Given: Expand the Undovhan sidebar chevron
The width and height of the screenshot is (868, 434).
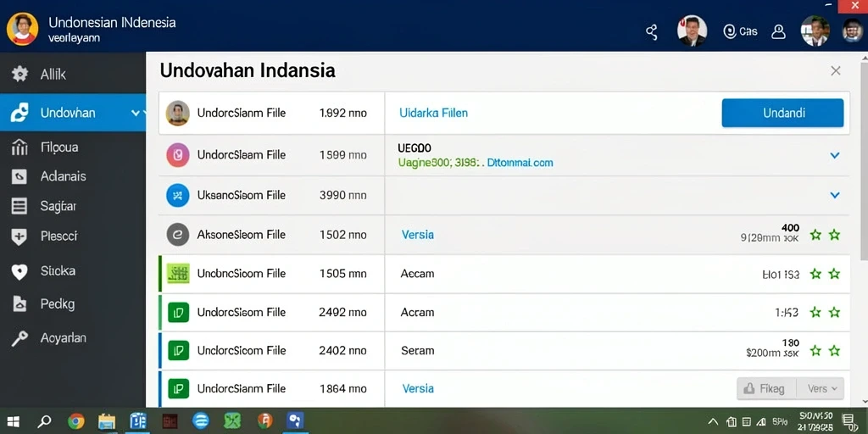Looking at the screenshot, I should pyautogui.click(x=136, y=113).
